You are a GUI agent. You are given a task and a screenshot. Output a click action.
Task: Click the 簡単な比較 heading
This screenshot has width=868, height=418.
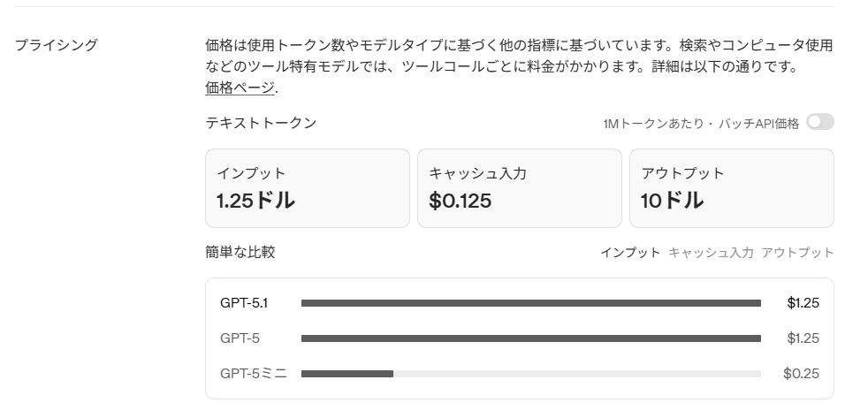point(240,253)
